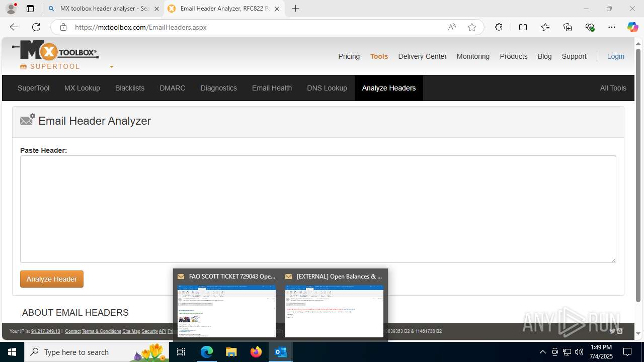Show hidden system tray icons

tap(542, 352)
